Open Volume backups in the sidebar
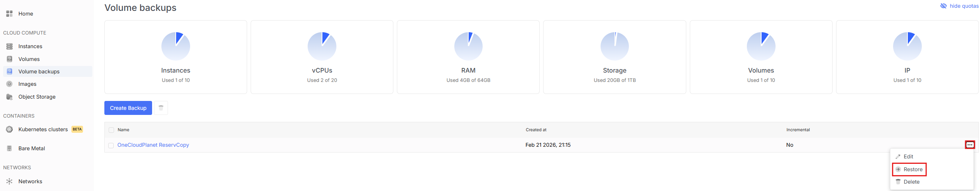The image size is (980, 191). click(x=39, y=71)
